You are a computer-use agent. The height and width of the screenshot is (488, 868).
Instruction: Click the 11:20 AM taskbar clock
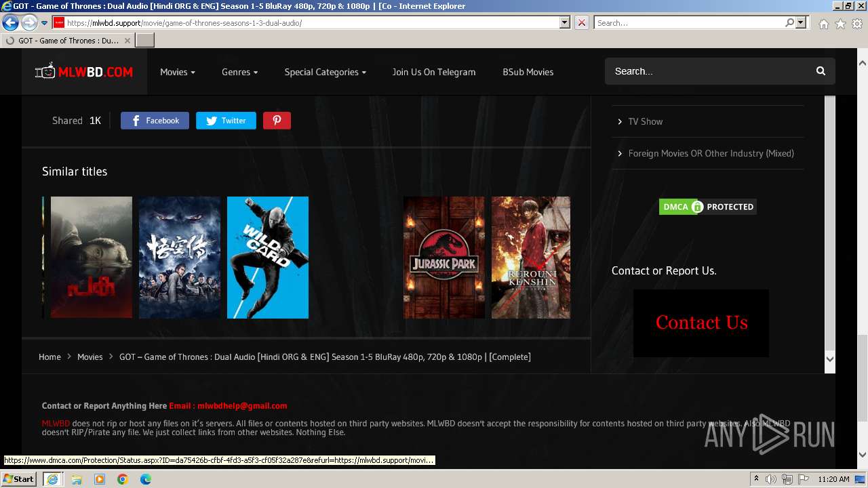tap(833, 479)
